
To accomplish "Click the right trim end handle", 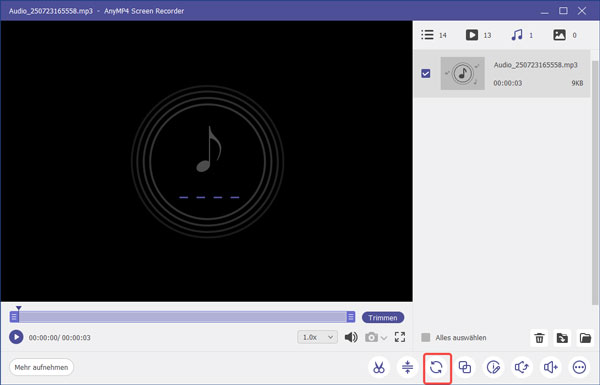I will 351,317.
